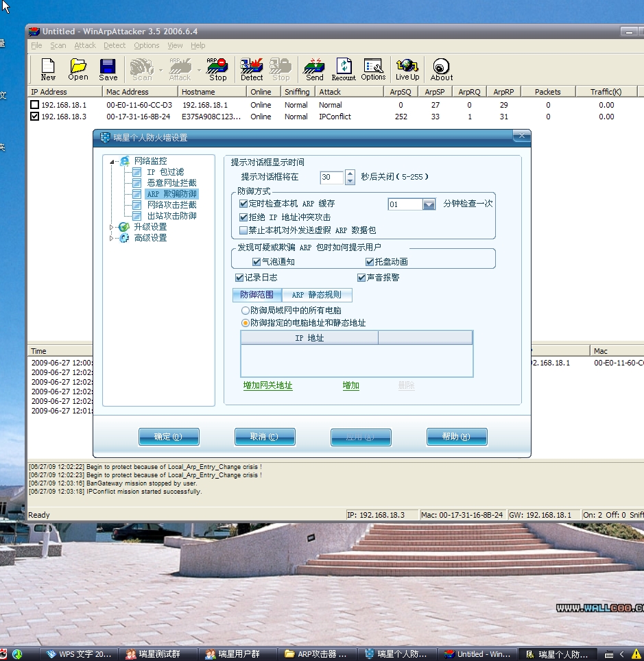644x661 pixels.
Task: Click the Recount toolbar icon
Action: (x=344, y=69)
